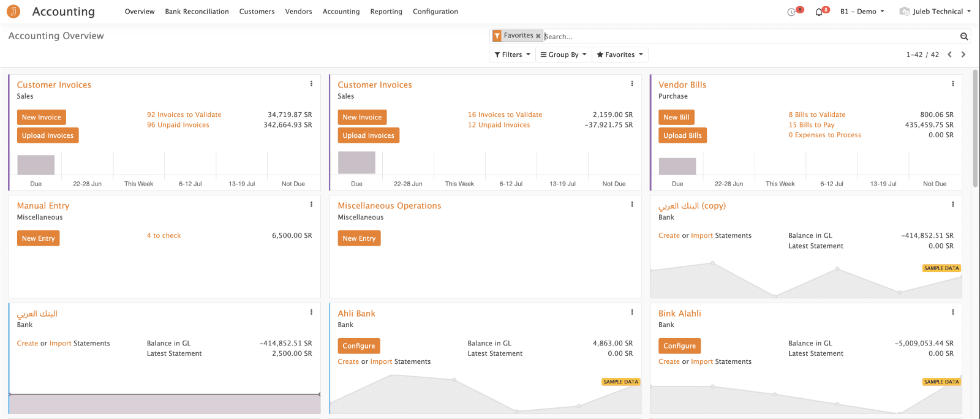Open the Vendor Bills card title
This screenshot has width=980, height=419.
682,85
